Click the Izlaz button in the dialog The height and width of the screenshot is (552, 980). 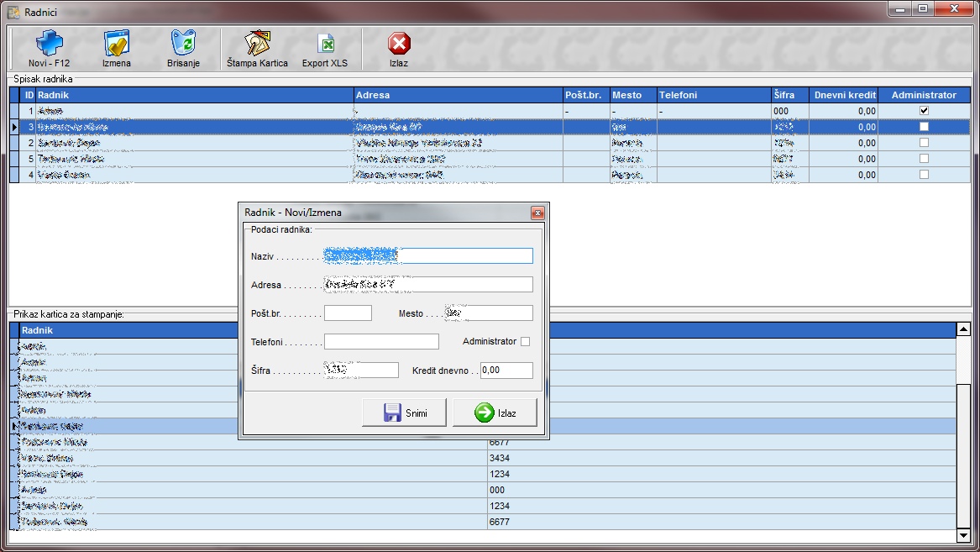[495, 413]
